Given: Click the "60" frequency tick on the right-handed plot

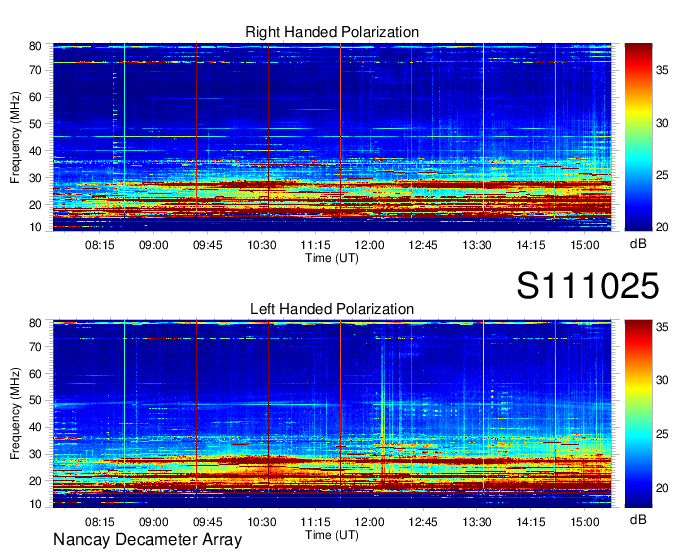Looking at the screenshot, I should (35, 97).
